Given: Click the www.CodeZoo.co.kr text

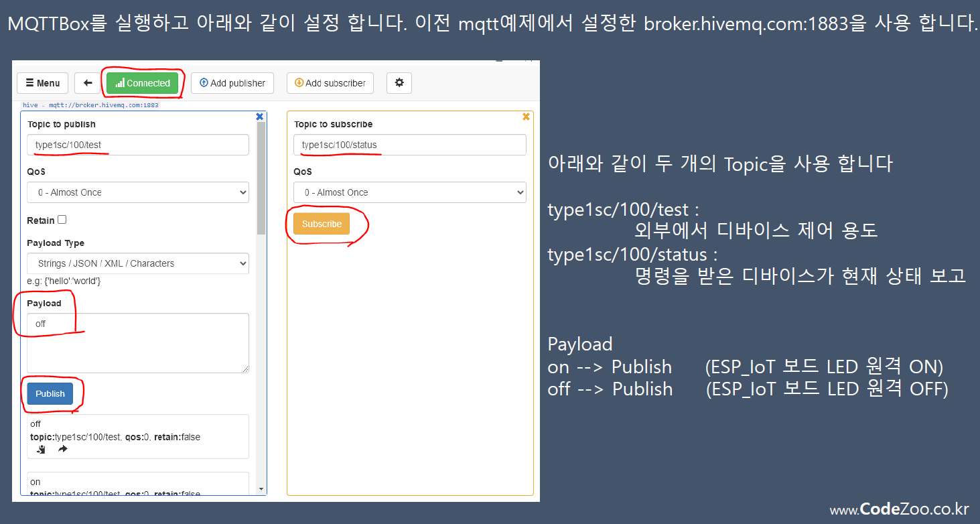Looking at the screenshot, I should 899,509.
